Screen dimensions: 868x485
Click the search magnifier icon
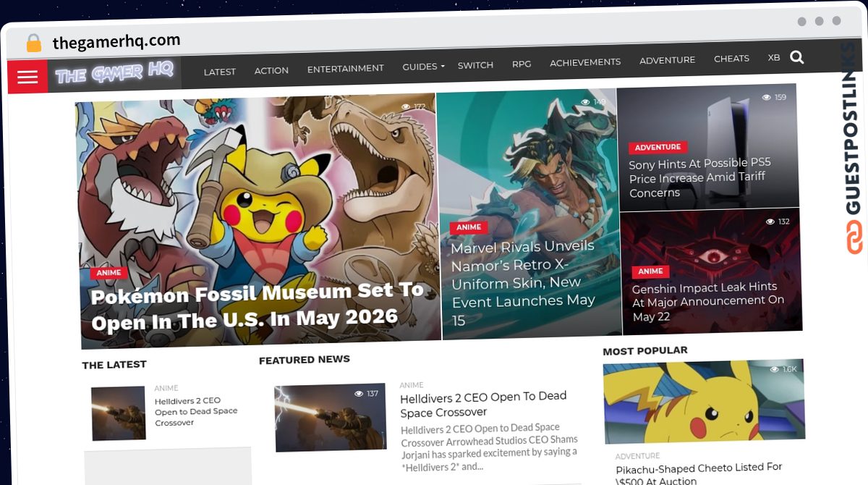797,57
